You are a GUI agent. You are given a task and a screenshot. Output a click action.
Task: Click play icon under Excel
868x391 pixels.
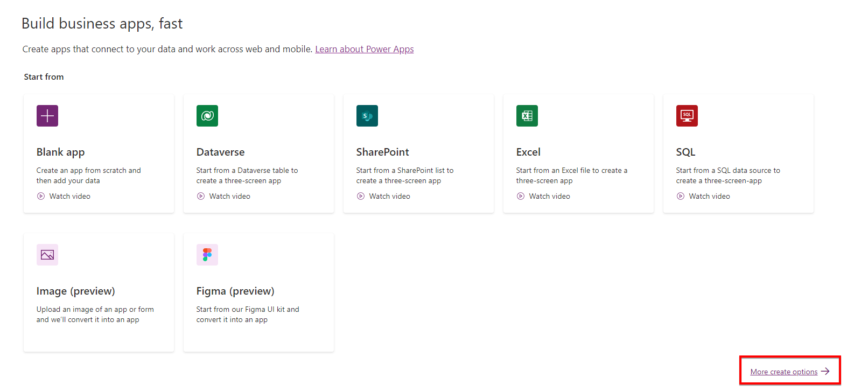coord(521,196)
